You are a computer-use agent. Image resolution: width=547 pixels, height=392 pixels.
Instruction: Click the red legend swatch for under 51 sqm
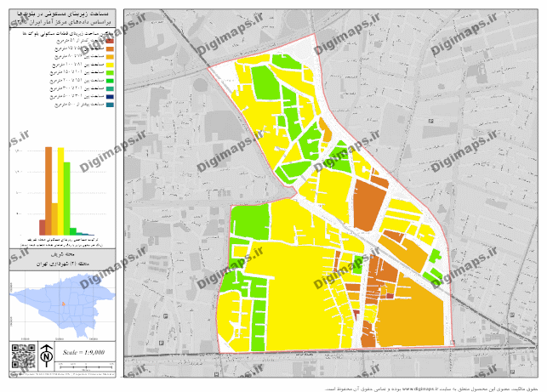[109, 40]
